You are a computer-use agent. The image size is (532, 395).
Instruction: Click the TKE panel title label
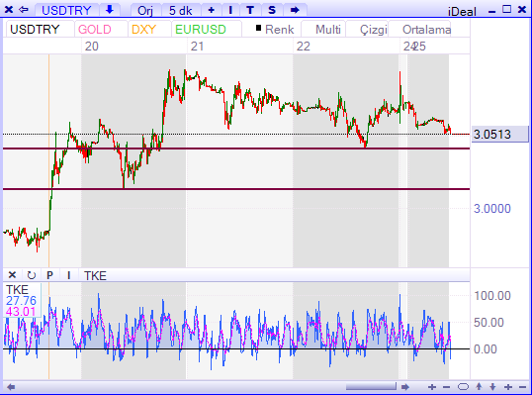[x=95, y=275]
